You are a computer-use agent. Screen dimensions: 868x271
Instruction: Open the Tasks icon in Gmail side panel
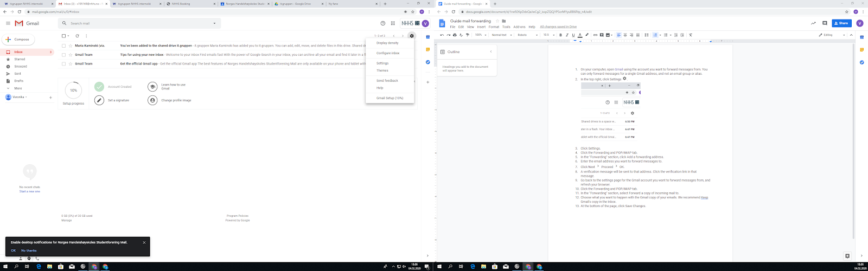[x=428, y=62]
